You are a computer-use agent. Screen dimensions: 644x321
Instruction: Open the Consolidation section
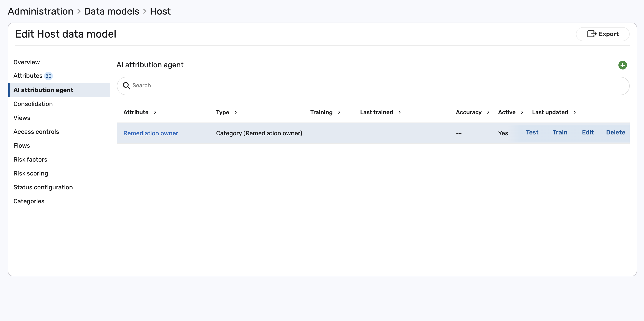[x=33, y=104]
